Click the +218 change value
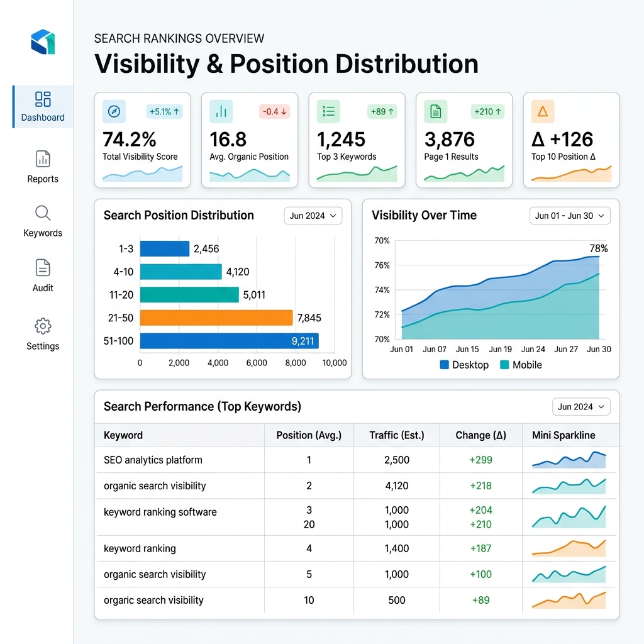Screen dimensions: 644x644 pyautogui.click(x=481, y=486)
